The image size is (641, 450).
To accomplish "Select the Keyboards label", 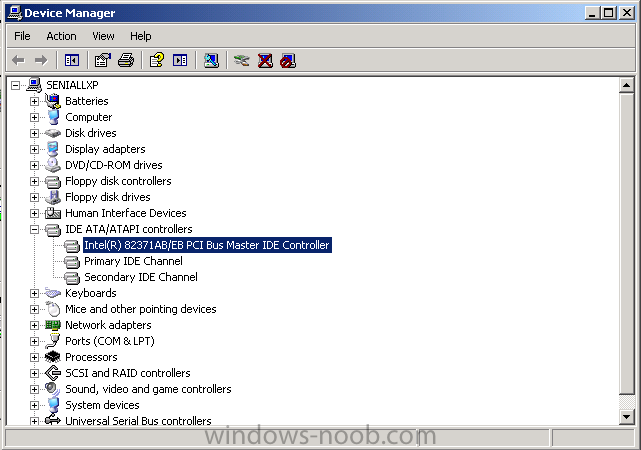I will (x=91, y=293).
